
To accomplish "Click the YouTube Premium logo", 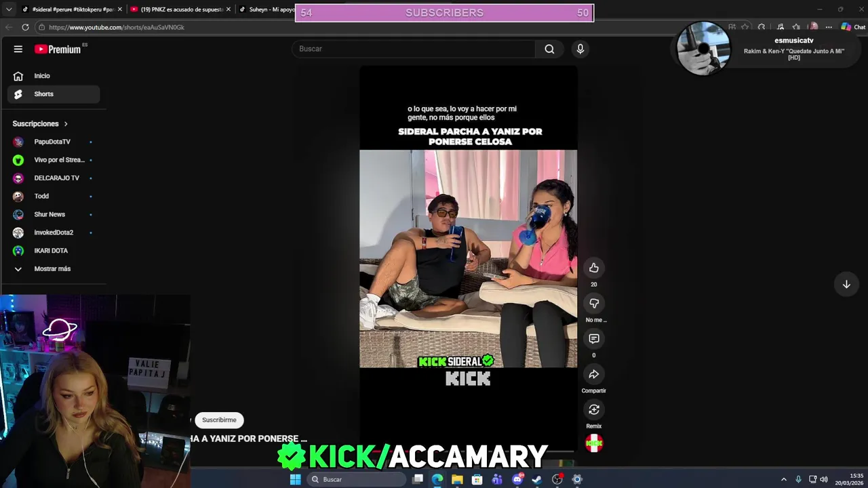I will (58, 49).
